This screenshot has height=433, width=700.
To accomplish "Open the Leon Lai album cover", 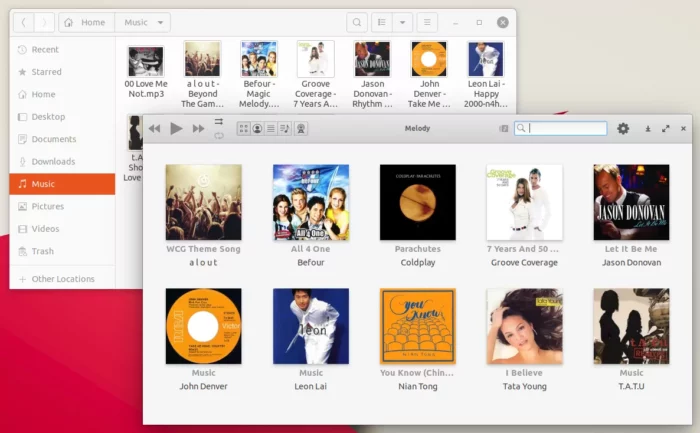I will pyautogui.click(x=311, y=326).
